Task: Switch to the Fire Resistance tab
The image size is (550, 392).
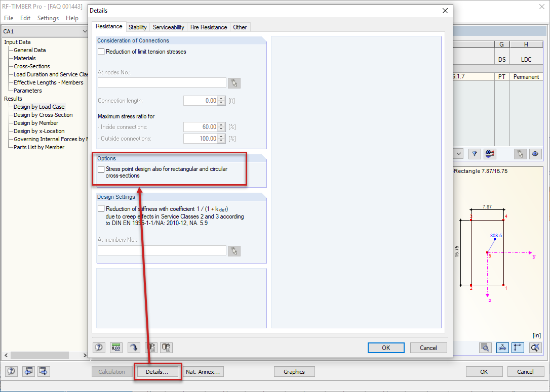Action: (x=208, y=27)
